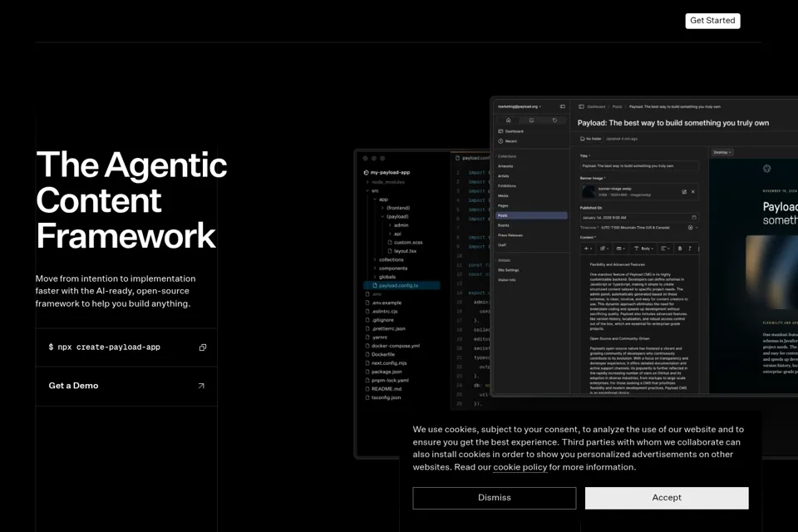
Task: Open Dashboard in the admin sidebar
Action: click(510, 131)
